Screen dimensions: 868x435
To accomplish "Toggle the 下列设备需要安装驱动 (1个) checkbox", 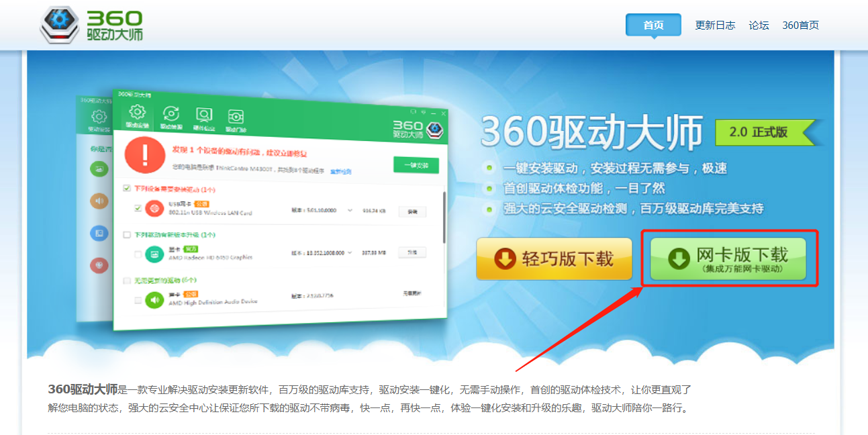I will click(x=127, y=189).
